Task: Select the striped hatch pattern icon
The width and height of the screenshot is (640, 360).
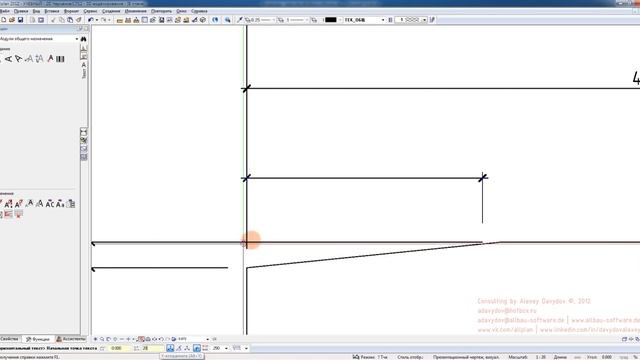Action: [x=60, y=59]
